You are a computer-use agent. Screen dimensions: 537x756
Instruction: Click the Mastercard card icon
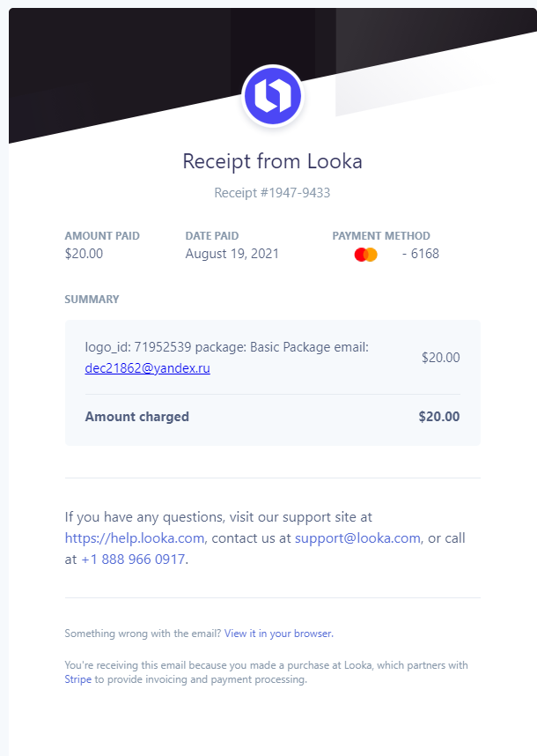tap(365, 255)
